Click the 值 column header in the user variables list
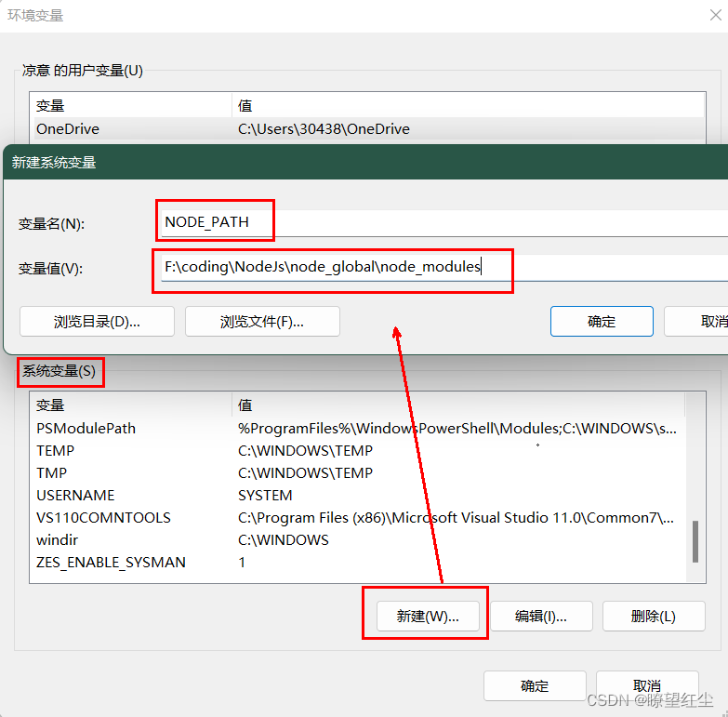Viewport: 728px width, 717px height. pyautogui.click(x=468, y=105)
